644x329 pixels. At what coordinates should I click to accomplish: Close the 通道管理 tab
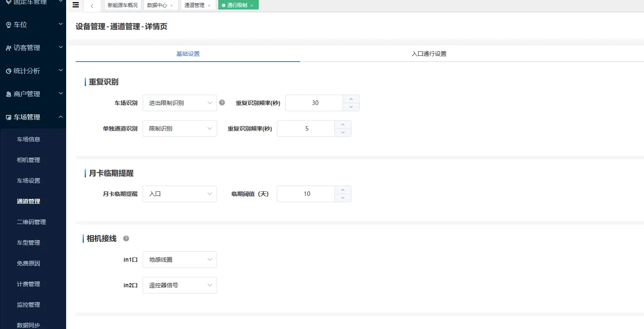tap(209, 6)
